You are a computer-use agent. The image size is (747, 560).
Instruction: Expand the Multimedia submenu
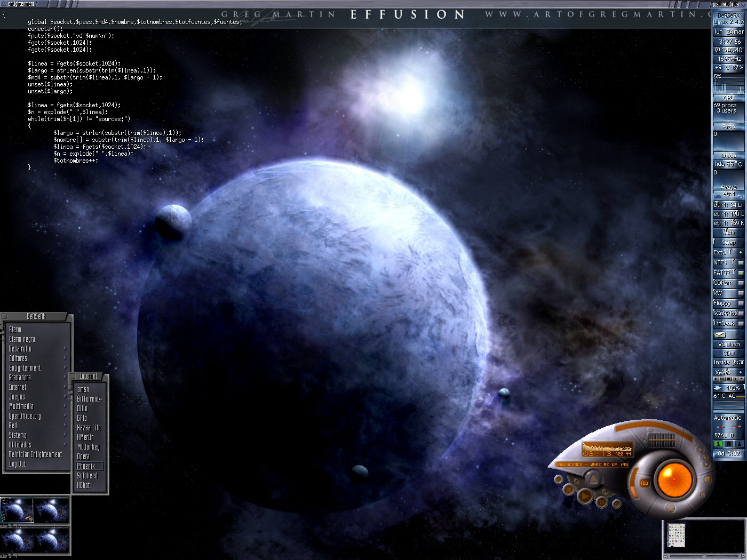click(37, 406)
